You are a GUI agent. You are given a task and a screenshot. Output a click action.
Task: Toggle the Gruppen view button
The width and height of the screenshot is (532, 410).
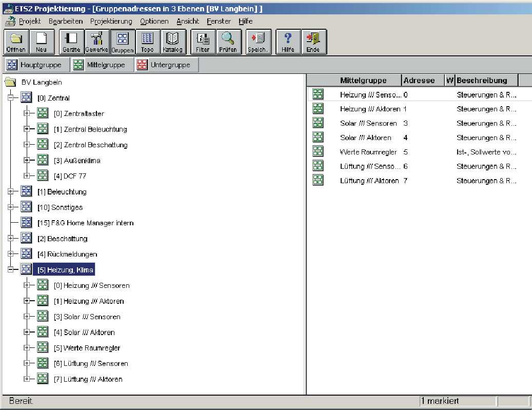122,42
